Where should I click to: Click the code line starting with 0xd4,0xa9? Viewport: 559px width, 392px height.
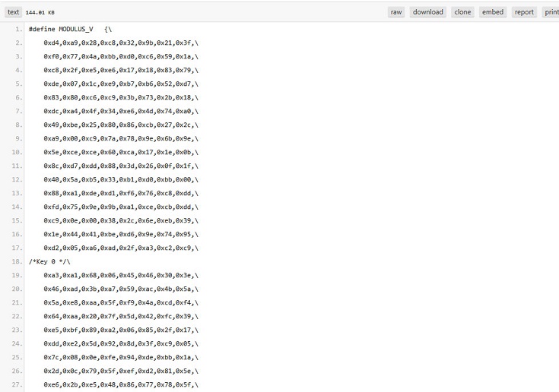121,43
